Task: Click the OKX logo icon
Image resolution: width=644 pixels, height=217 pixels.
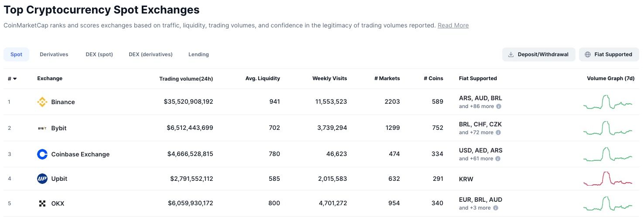Action: 42,203
